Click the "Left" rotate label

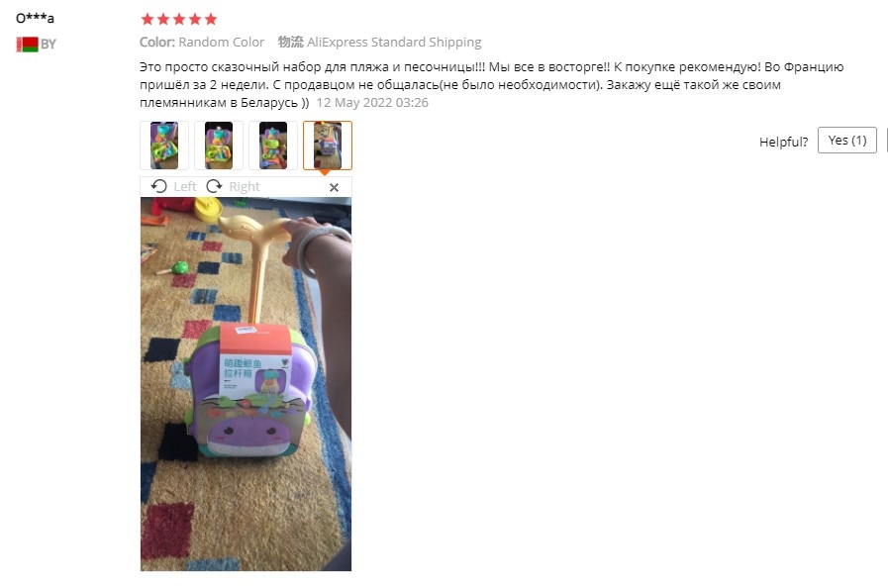pyautogui.click(x=184, y=186)
